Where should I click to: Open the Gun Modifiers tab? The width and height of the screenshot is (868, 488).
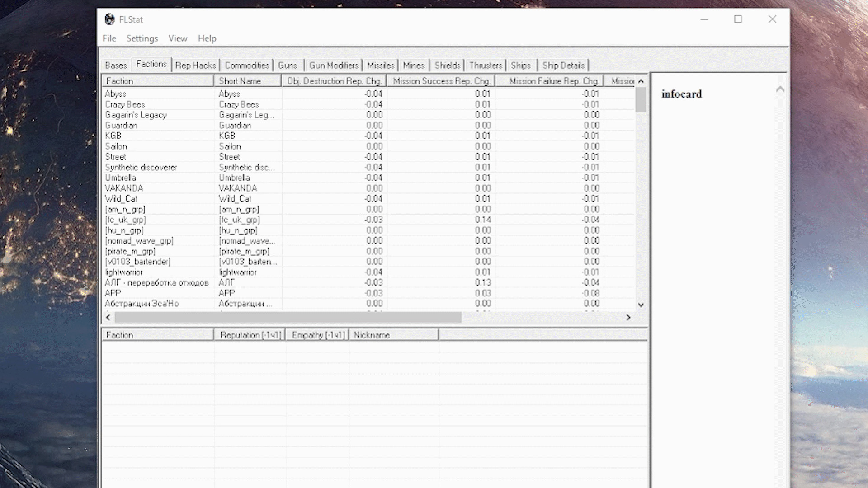[334, 66]
